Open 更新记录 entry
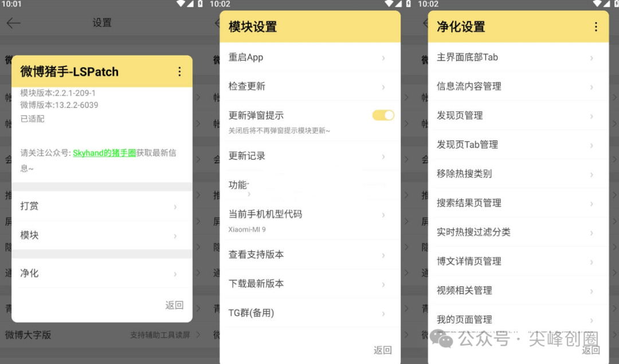The height and width of the screenshot is (364, 619). 310,156
